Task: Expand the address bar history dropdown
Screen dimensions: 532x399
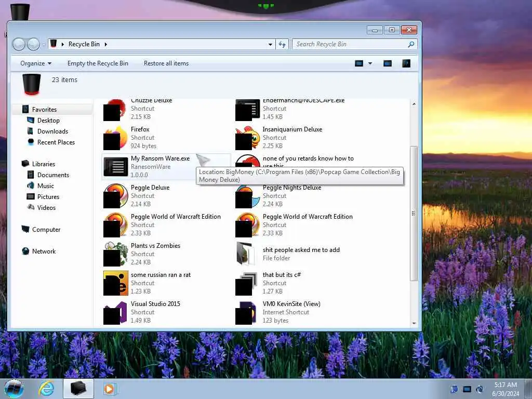Action: 270,45
